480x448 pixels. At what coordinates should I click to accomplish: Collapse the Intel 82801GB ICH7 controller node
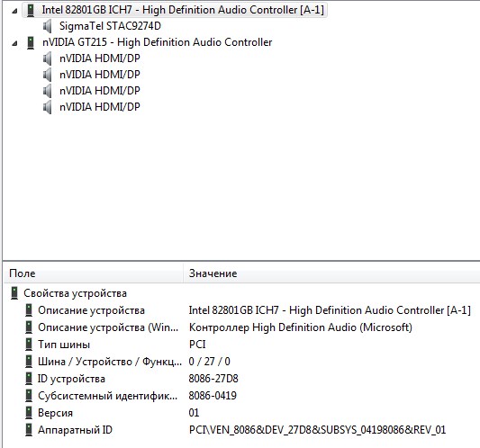14,12
